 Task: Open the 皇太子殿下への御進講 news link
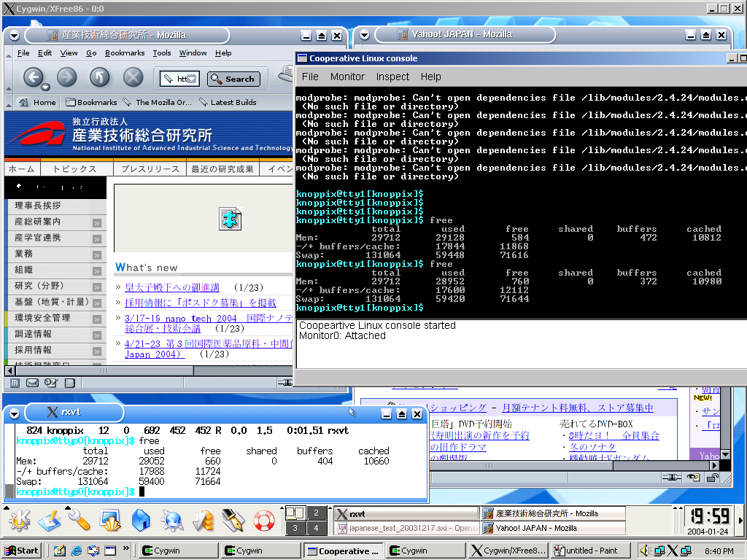tap(172, 287)
